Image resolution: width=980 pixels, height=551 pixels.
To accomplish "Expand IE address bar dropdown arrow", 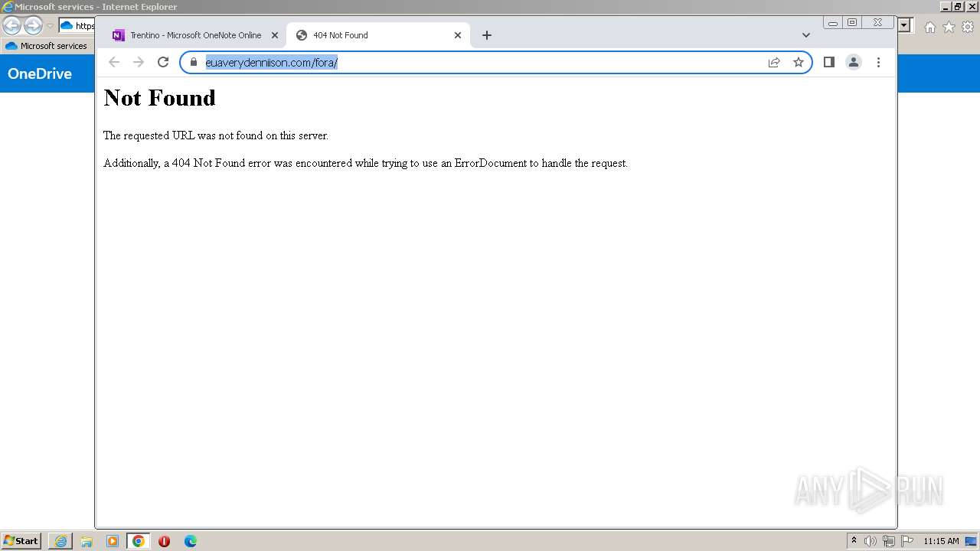I will 905,25.
